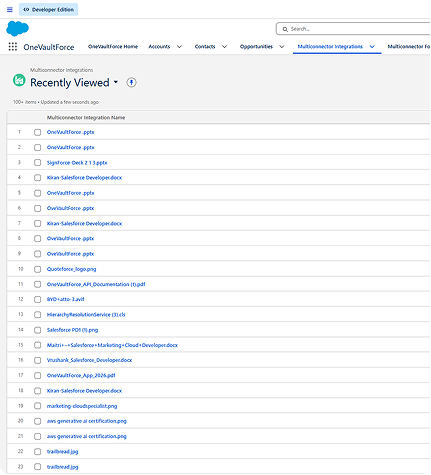This screenshot has height=475, width=431.
Task: Expand the Multiconnector Integrations tab chevron
Action: pos(372,47)
